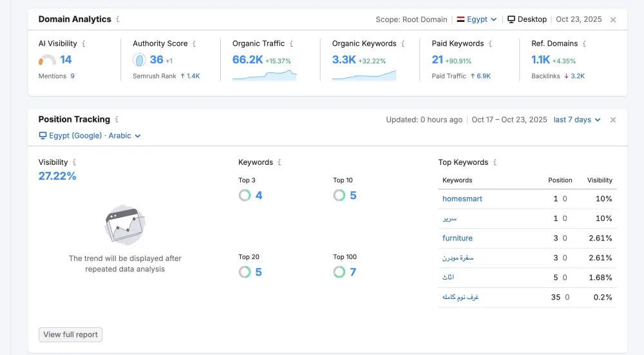Open the homesmart keyword link

[x=462, y=199]
